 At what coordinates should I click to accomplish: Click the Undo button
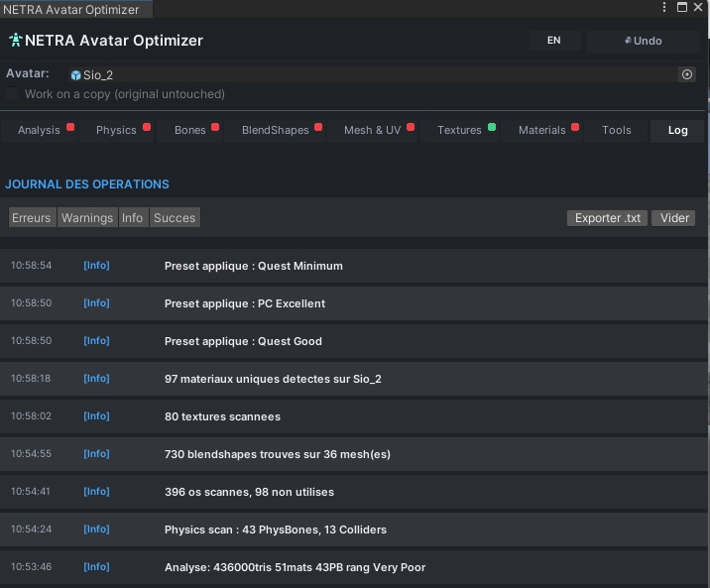643,41
